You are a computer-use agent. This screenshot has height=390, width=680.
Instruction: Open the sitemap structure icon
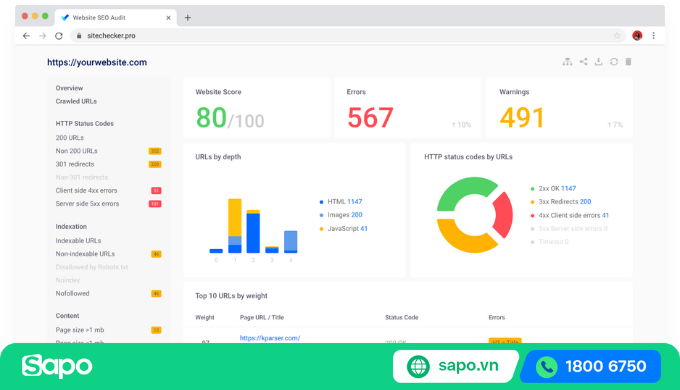click(x=567, y=62)
